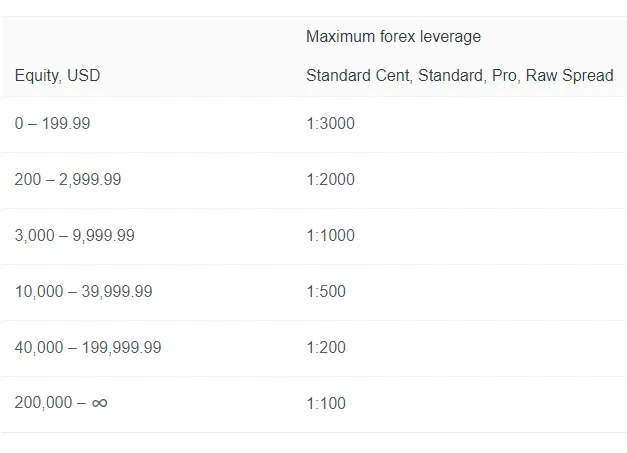Click the word 'Standard Cent' in header
Viewport: 627px width, 453px height.
(x=358, y=76)
